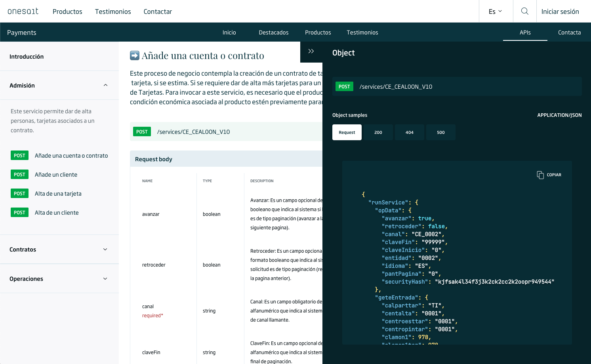Click the APPLICATION/JSON label
The height and width of the screenshot is (364, 591).
tap(559, 115)
